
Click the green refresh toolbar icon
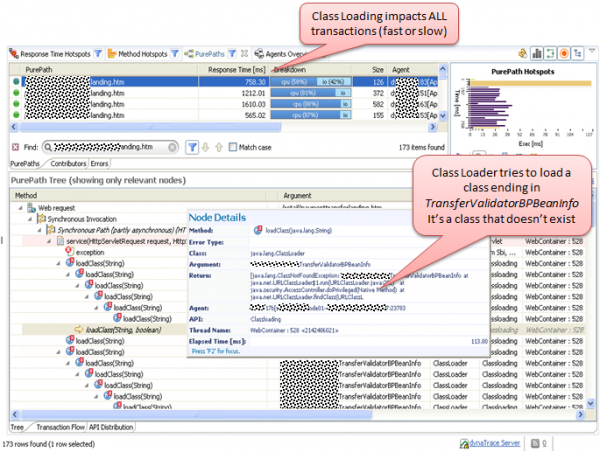click(x=550, y=54)
